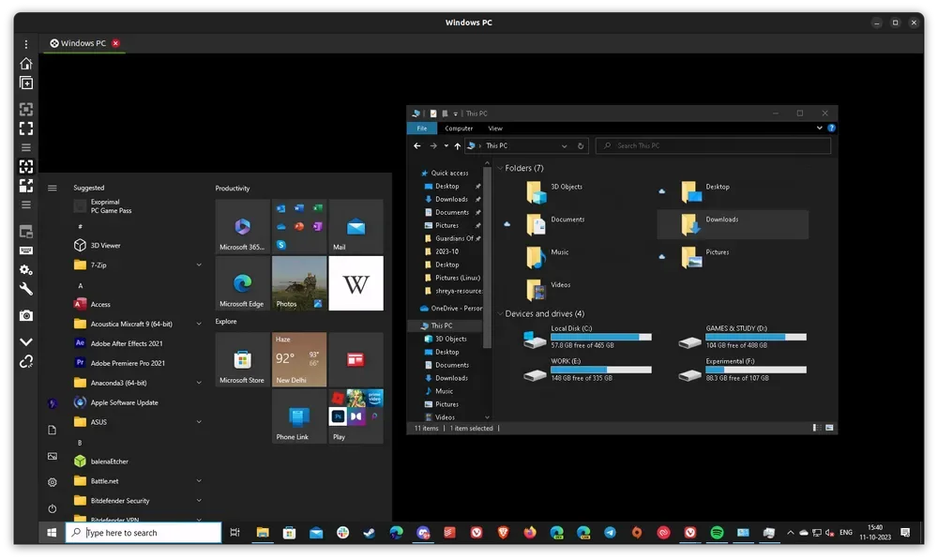The height and width of the screenshot is (560, 938).
Task: Click the Search This PC field
Action: click(713, 145)
